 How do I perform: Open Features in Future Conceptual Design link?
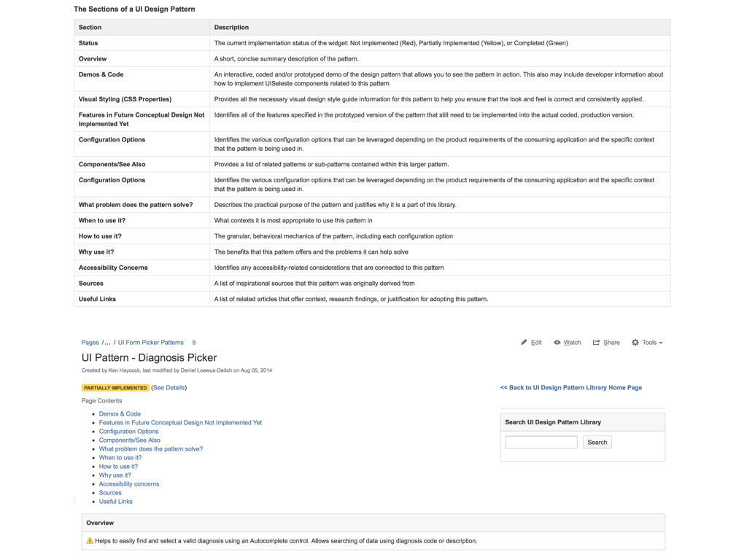coord(181,422)
